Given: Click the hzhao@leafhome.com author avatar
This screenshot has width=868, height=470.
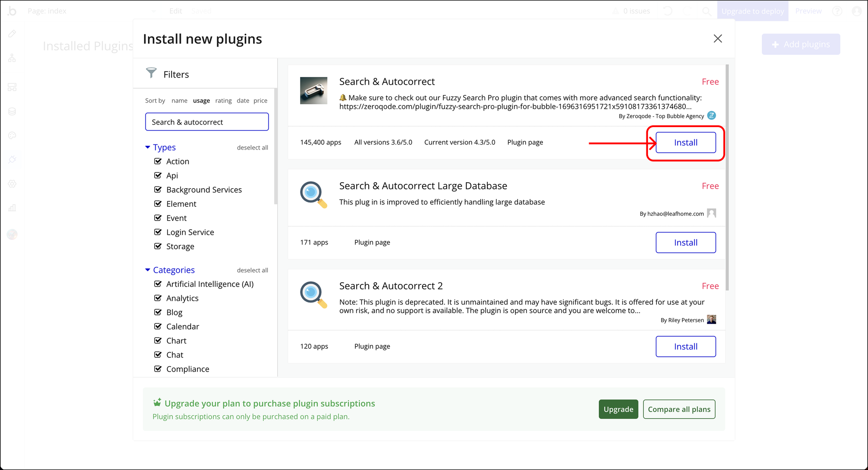Looking at the screenshot, I should pos(712,213).
